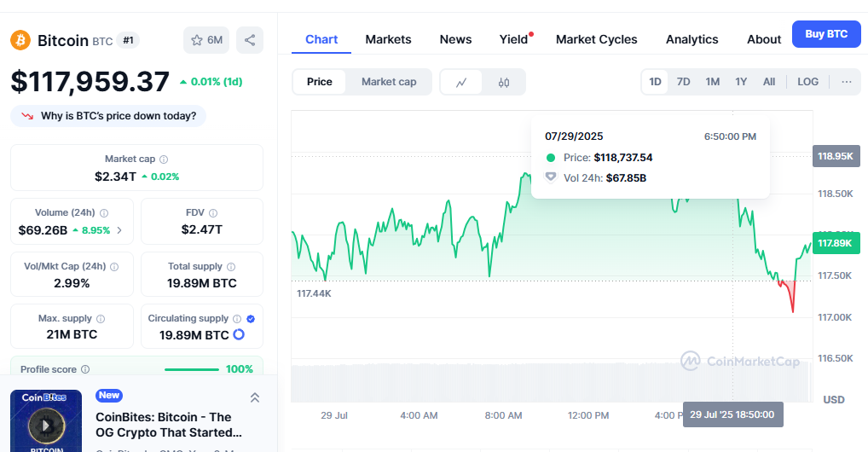The image size is (868, 452).
Task: Set chart range to 1M
Action: (x=713, y=82)
